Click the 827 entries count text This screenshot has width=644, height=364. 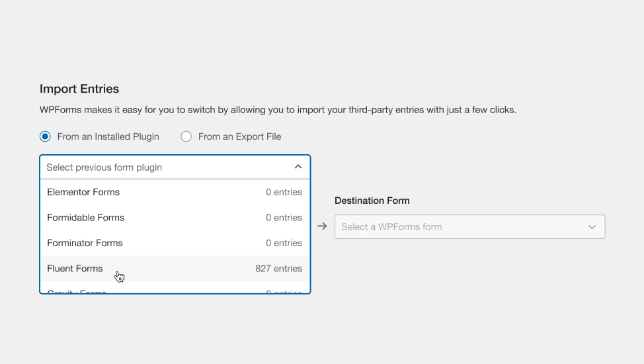click(279, 269)
